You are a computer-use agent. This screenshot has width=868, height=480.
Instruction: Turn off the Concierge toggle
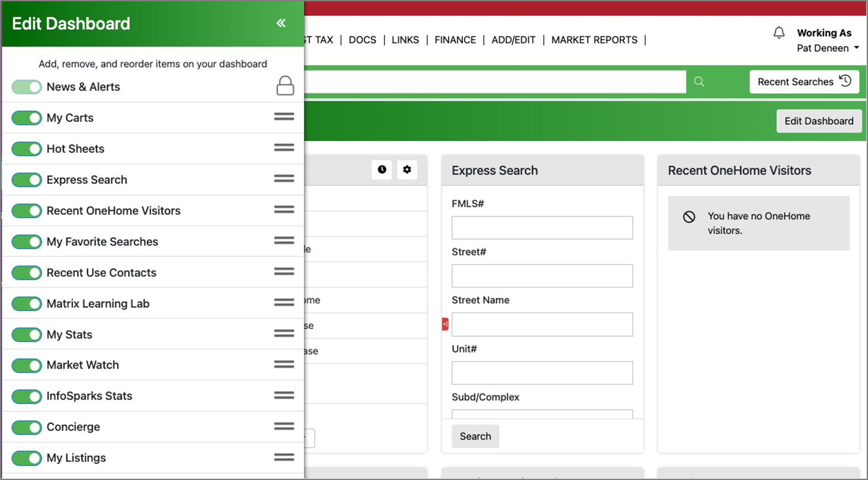pyautogui.click(x=26, y=427)
